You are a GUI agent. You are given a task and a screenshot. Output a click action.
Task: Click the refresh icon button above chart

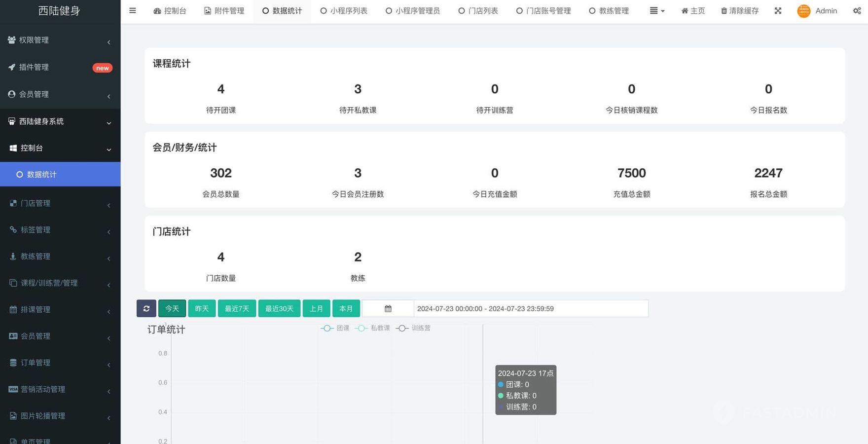146,308
